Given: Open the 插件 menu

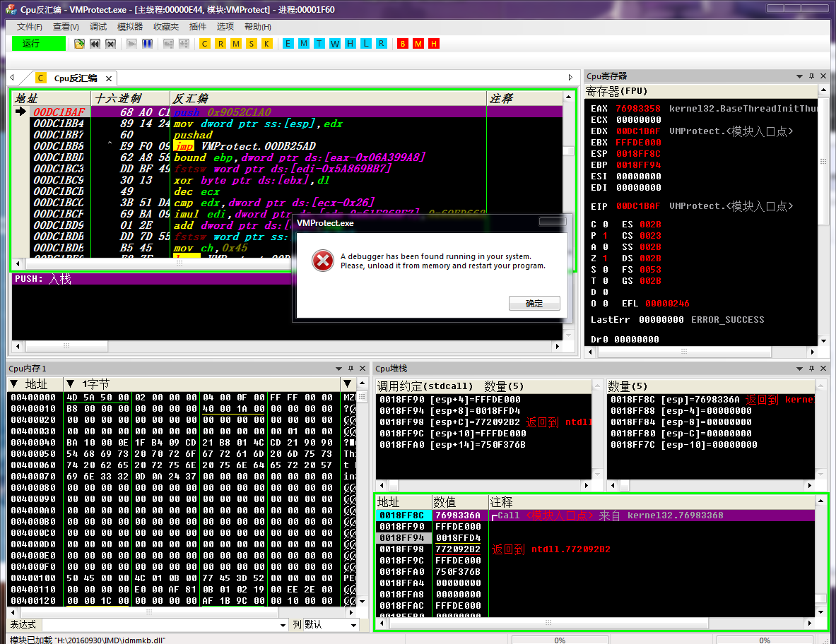Looking at the screenshot, I should coord(198,27).
